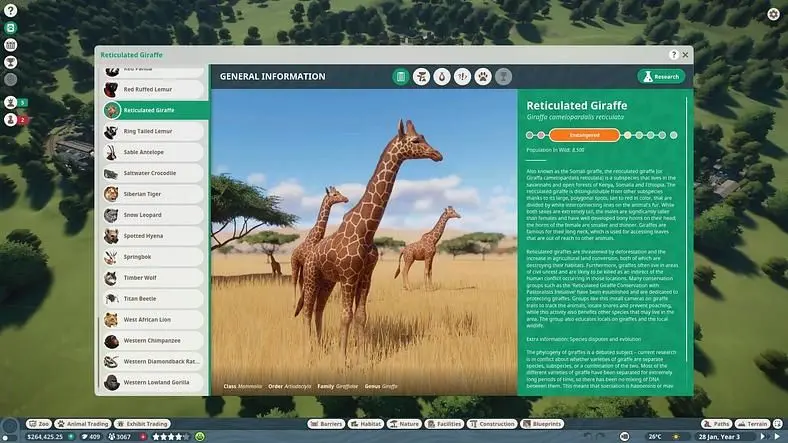The width and height of the screenshot is (788, 443).
Task: Click the Research button
Action: tap(661, 77)
